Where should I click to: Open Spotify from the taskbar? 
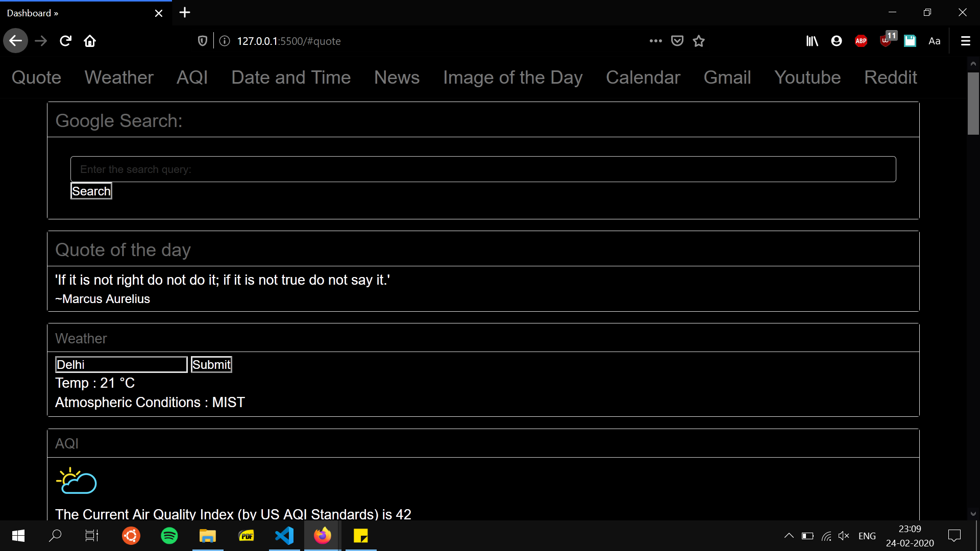[169, 536]
